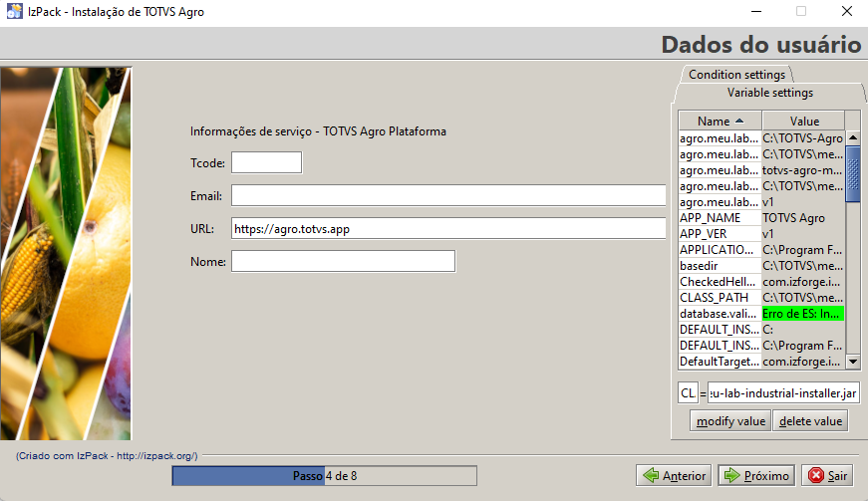Click the green arrow icon on Anterior

(x=651, y=475)
